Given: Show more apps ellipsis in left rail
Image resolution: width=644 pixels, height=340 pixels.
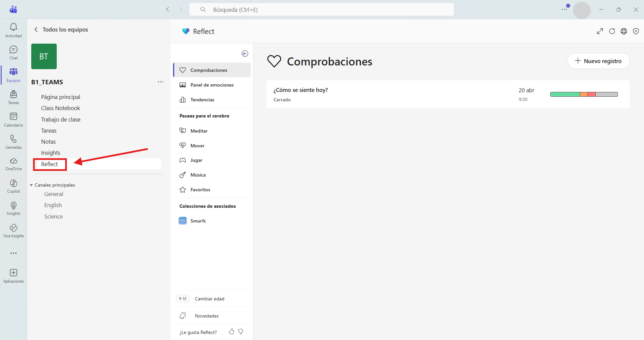Looking at the screenshot, I should [13, 253].
